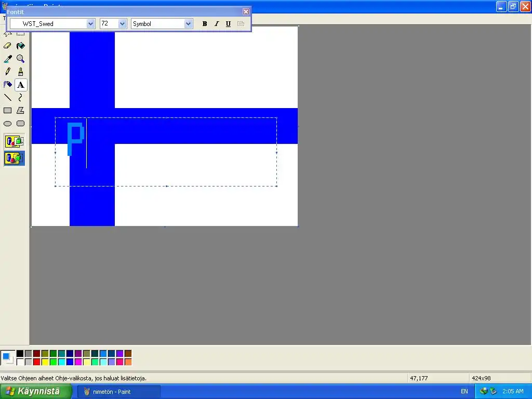Viewport: 532px width, 399px height.
Task: Click the blue letter P on canvas
Action: 76,139
